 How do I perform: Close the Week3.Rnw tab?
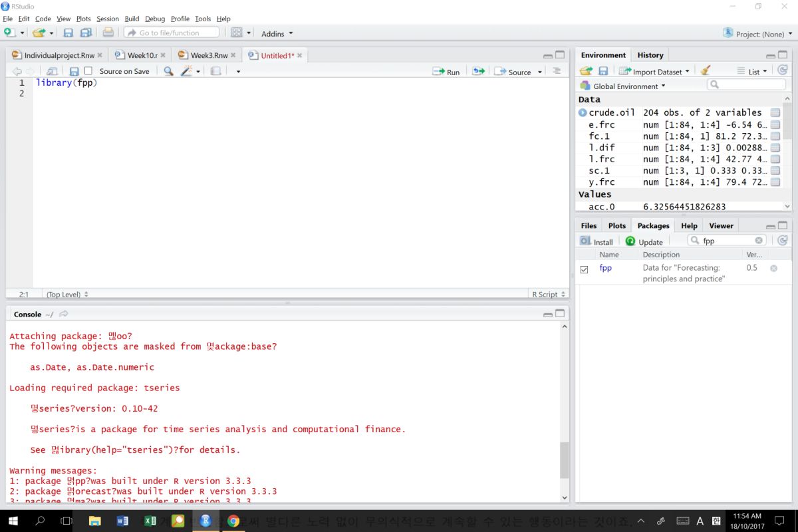233,55
